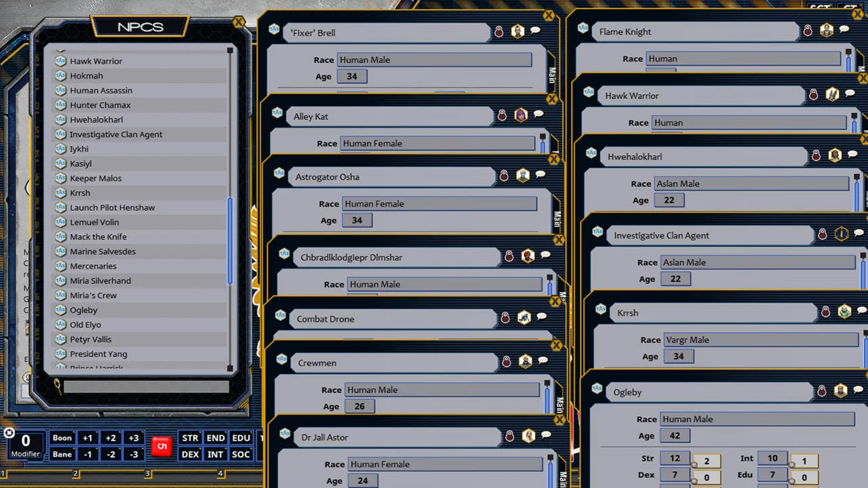
Task: Toggle the lock on Combat Drone sheet
Action: point(505,318)
